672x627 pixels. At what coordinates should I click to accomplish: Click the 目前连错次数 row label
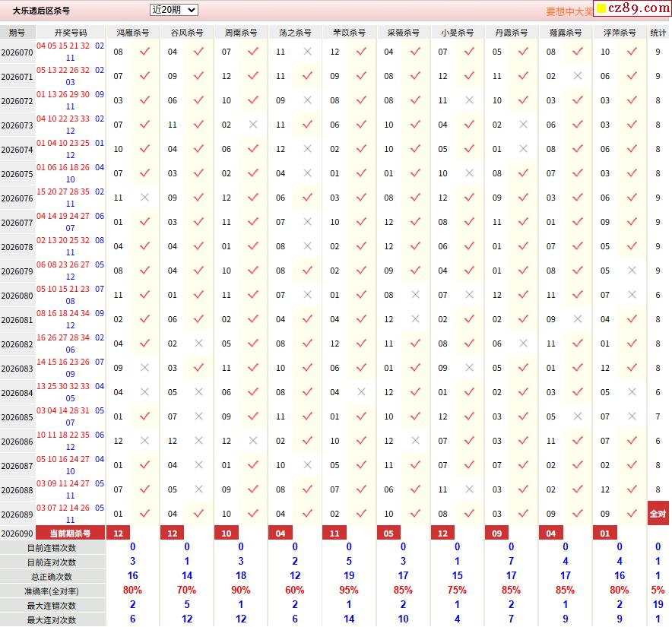tap(52, 548)
